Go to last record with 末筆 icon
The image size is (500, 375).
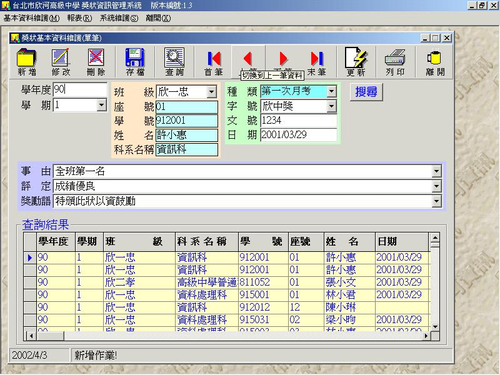pyautogui.click(x=317, y=62)
